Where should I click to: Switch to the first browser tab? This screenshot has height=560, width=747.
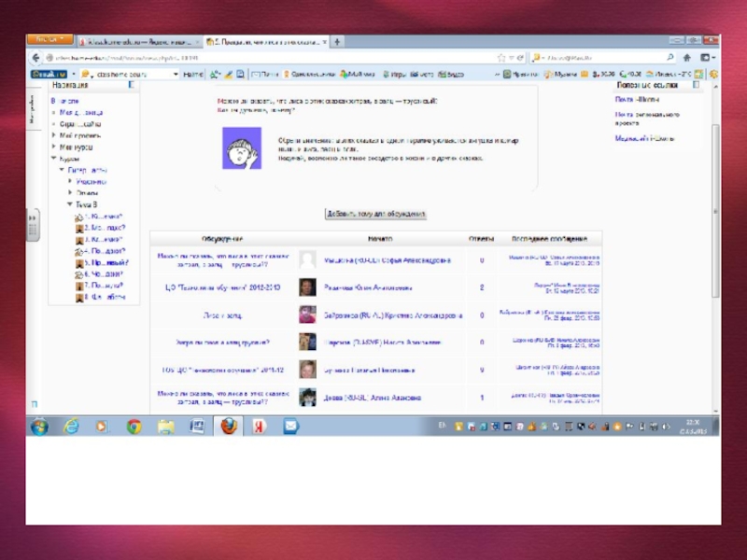[140, 42]
